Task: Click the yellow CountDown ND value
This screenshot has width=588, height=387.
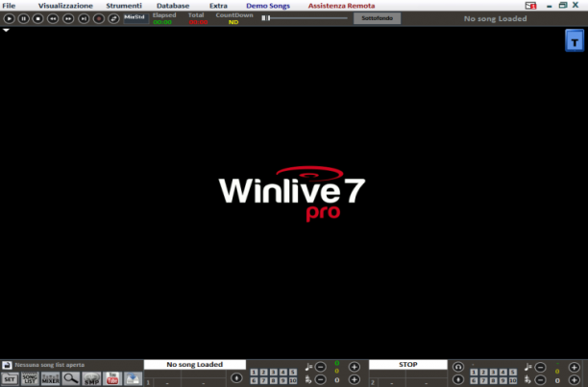Action: click(x=233, y=22)
